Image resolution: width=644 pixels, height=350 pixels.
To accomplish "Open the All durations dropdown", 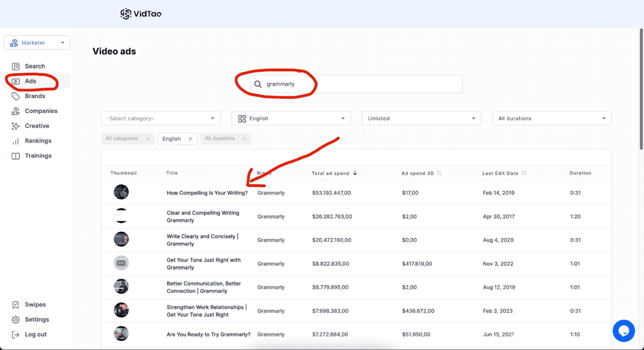I will point(551,118).
